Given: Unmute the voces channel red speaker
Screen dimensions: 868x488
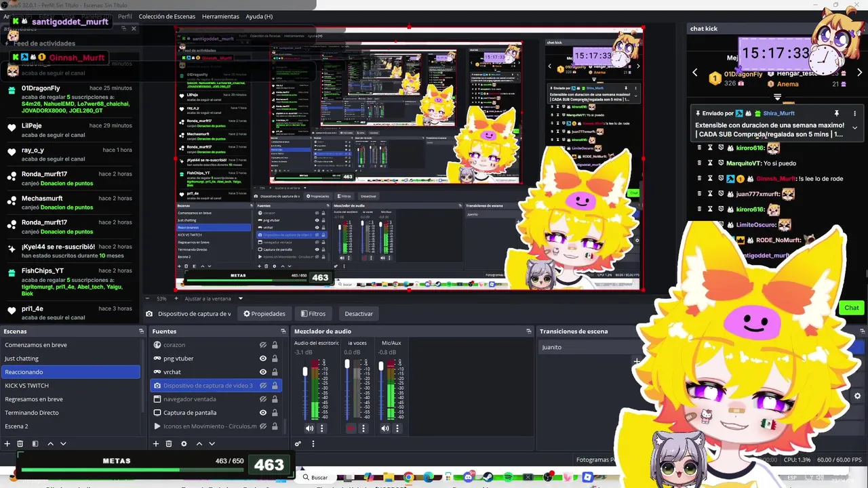Looking at the screenshot, I should (x=351, y=428).
